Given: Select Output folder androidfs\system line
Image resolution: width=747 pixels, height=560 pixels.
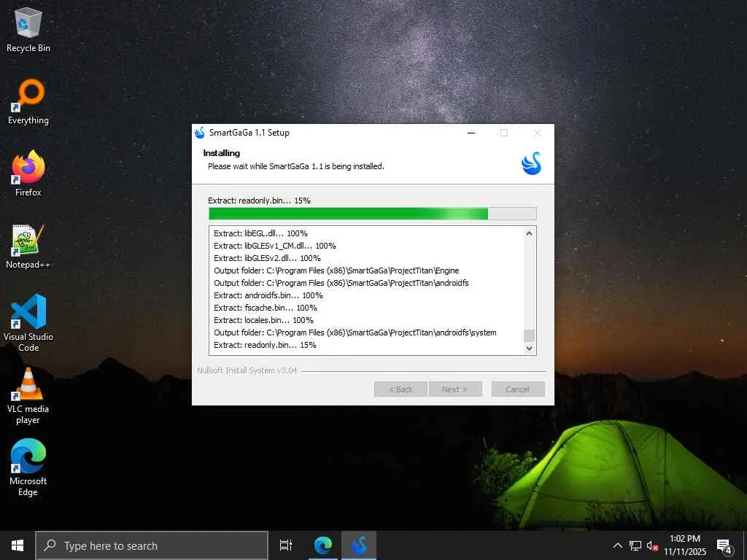Looking at the screenshot, I should coord(355,332).
